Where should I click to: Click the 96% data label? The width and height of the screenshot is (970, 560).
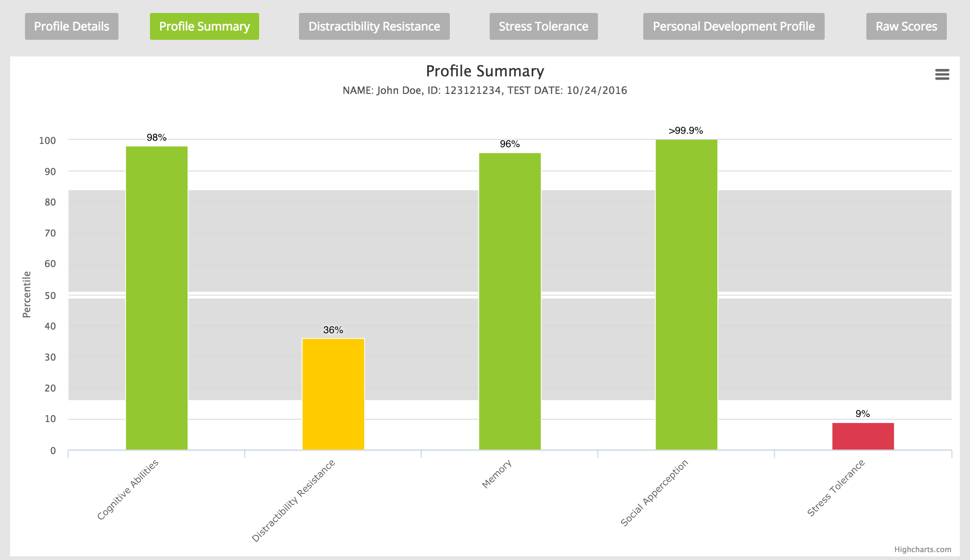tap(510, 144)
